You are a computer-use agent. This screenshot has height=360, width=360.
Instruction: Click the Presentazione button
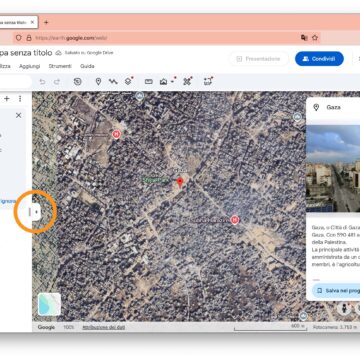[259, 59]
